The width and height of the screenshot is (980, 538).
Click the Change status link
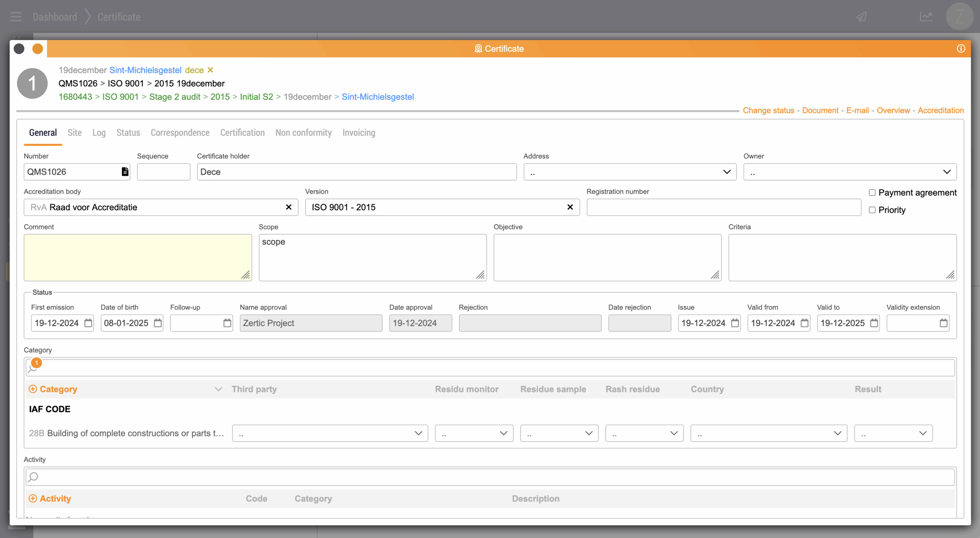click(768, 110)
